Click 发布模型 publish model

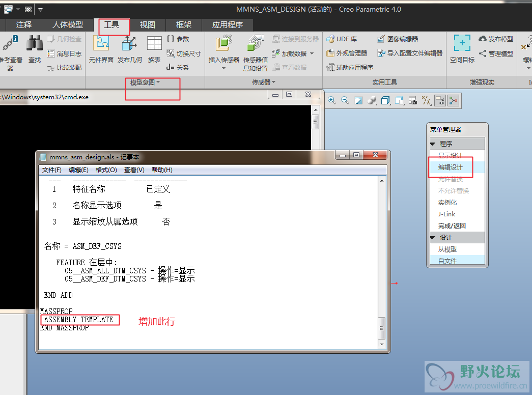[496, 39]
